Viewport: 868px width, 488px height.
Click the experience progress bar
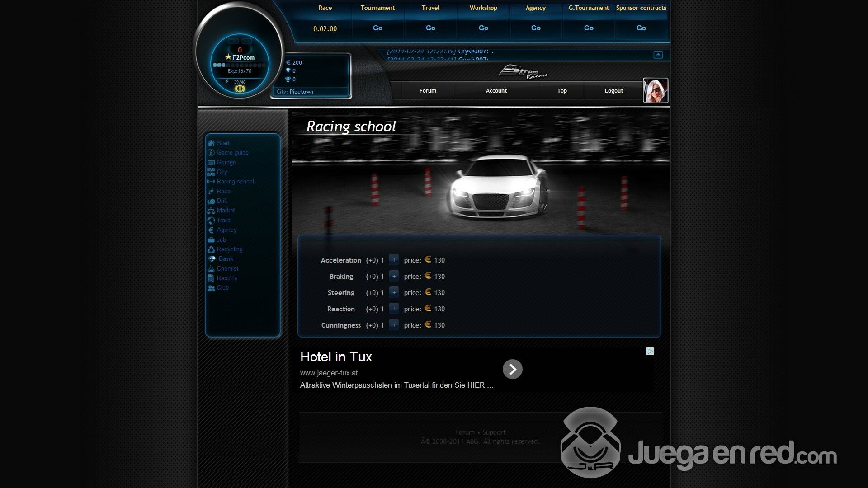point(239,65)
